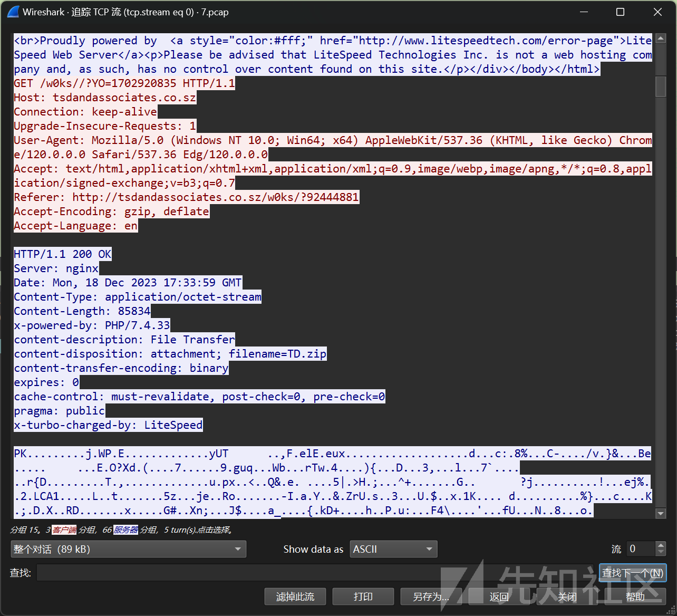
Task: Click the stream text scrollbar up arrow
Action: [661, 38]
